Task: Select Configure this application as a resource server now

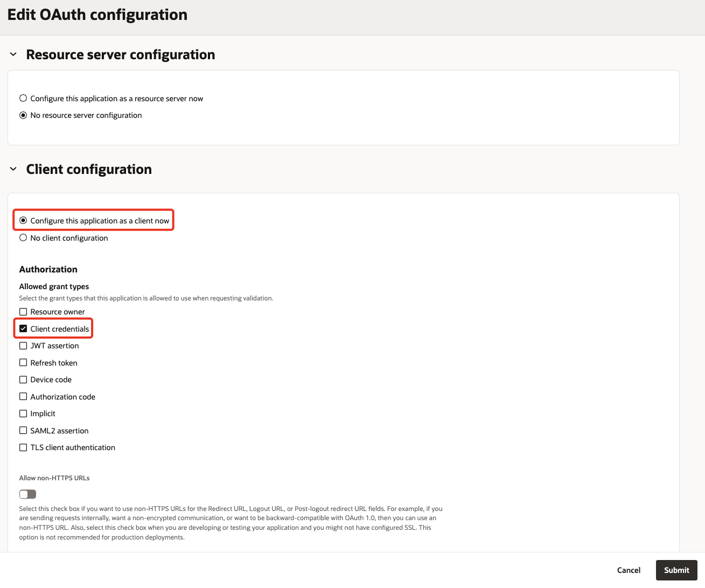Action: pos(23,99)
